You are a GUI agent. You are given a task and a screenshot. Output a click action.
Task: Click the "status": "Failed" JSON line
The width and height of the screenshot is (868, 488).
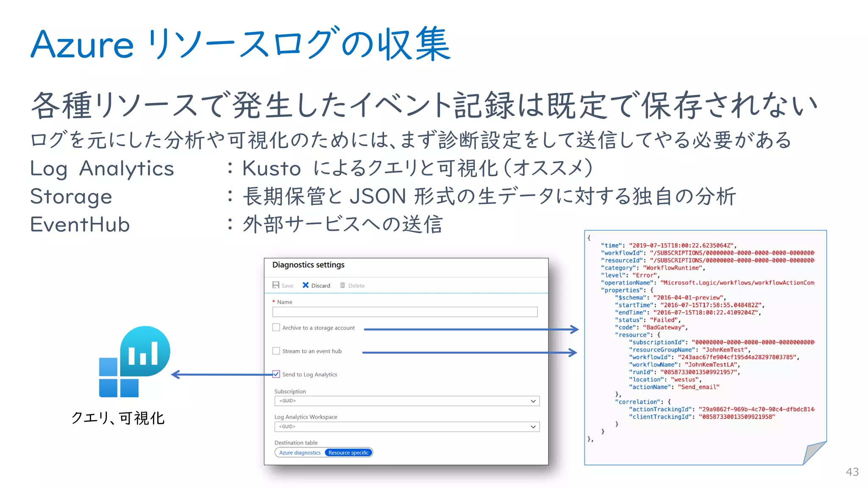[648, 320]
